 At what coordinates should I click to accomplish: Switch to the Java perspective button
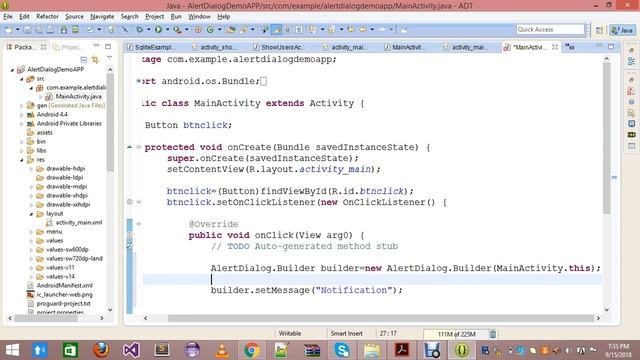[x=622, y=30]
